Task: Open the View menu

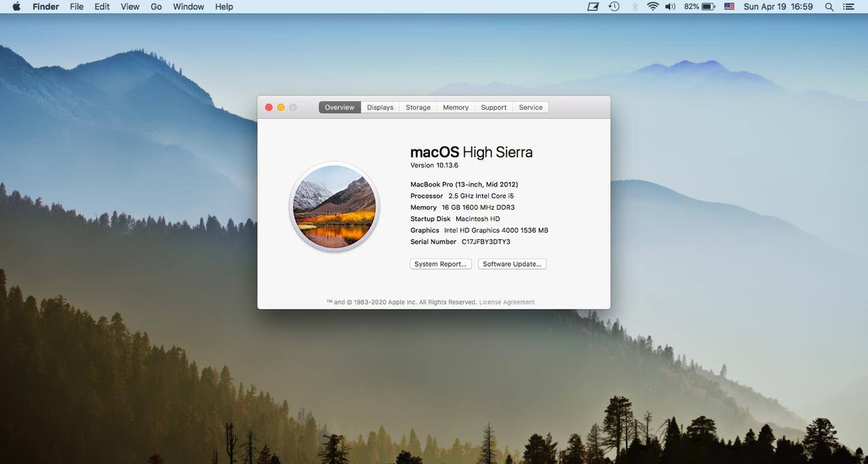Action: pos(130,6)
